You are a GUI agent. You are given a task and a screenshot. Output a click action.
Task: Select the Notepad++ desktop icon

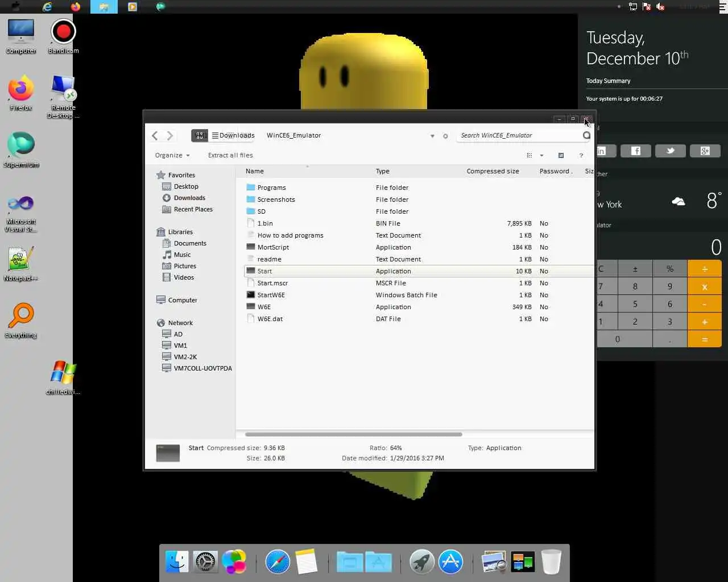tap(21, 264)
